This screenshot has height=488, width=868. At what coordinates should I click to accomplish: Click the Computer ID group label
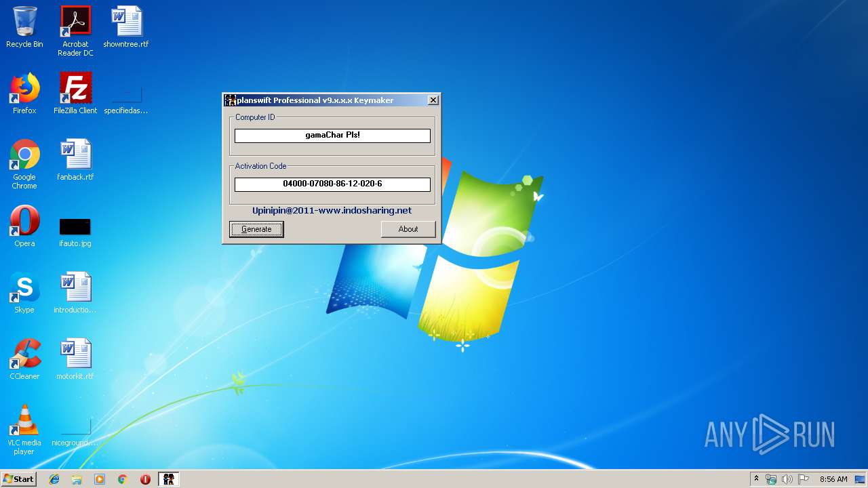coord(255,117)
